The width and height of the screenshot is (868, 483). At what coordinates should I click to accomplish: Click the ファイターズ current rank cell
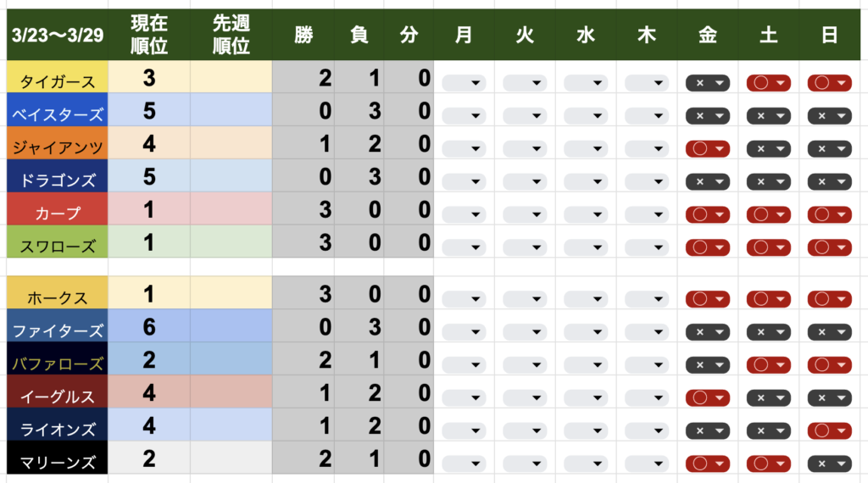149,326
